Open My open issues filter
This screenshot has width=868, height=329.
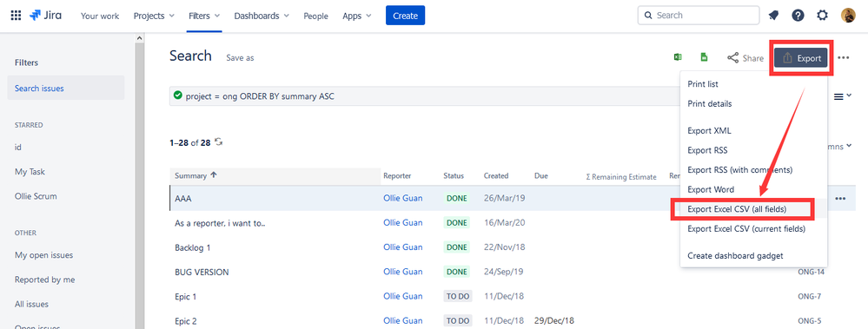point(43,255)
